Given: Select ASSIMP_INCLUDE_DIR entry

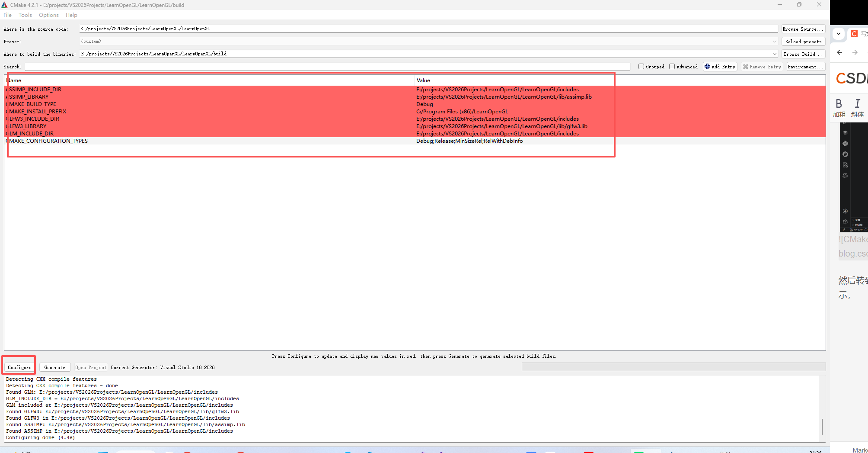Looking at the screenshot, I should click(34, 90).
